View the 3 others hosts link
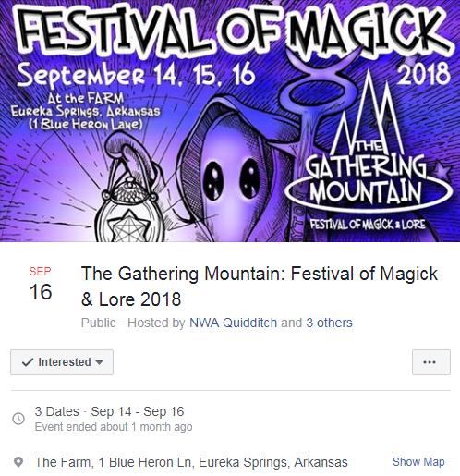Screen dimensions: 460x476 (329, 323)
